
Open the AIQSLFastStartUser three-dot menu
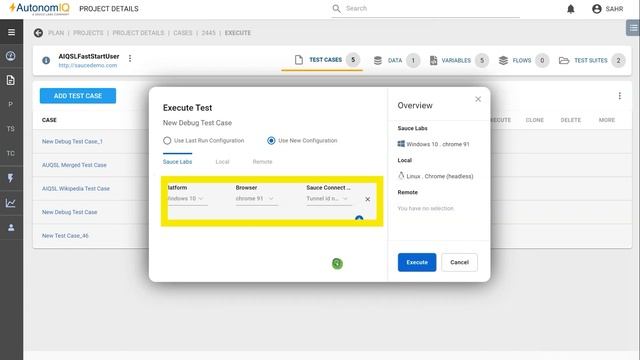tap(130, 58)
